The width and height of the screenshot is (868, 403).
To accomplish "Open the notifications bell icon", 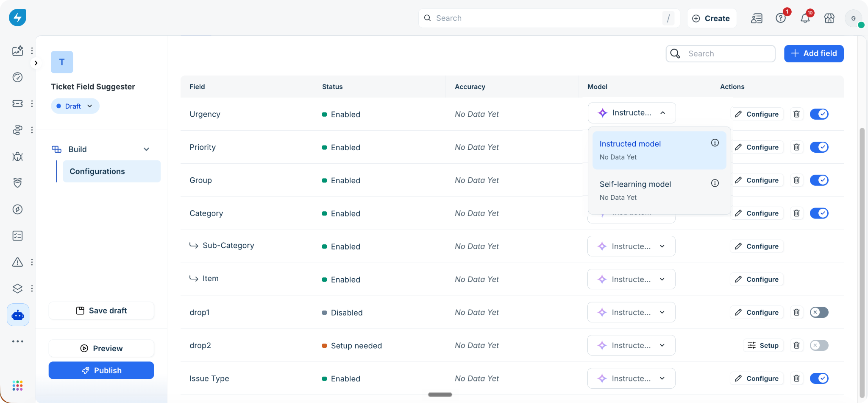I will coord(805,18).
